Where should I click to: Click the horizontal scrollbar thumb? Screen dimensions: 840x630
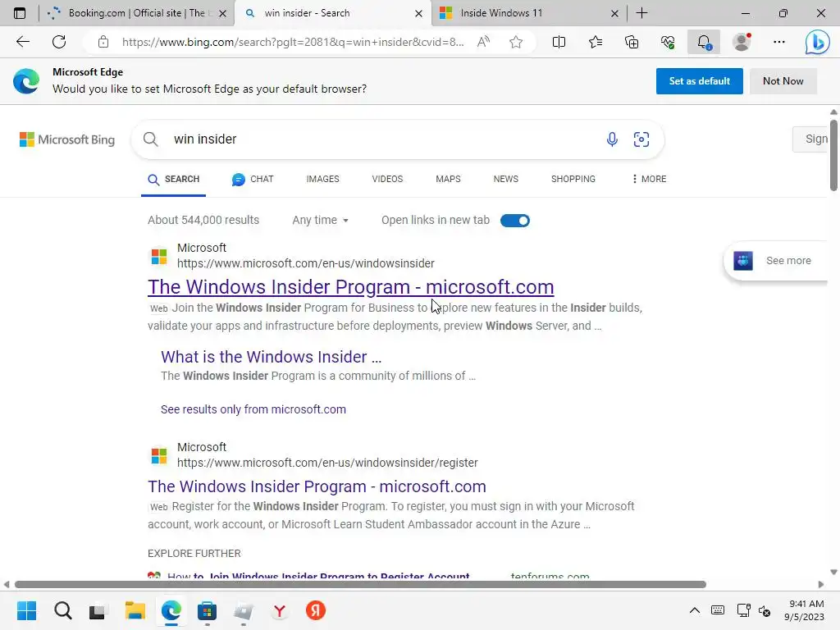point(360,584)
